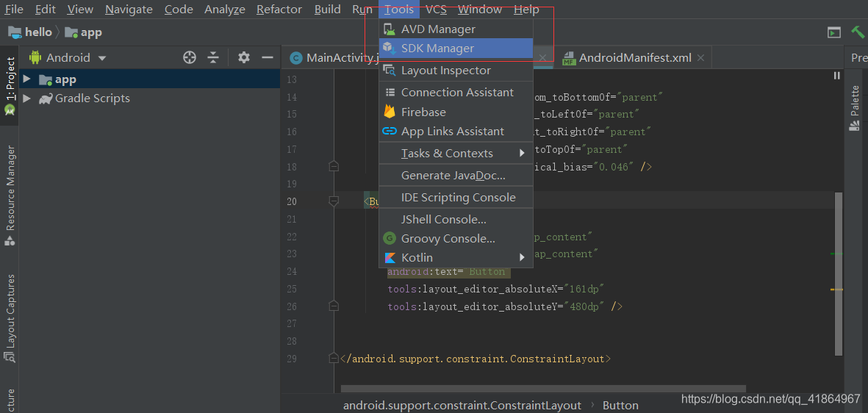Image resolution: width=868 pixels, height=413 pixels.
Task: Choose Generate JavaDoc... option
Action: (456, 176)
